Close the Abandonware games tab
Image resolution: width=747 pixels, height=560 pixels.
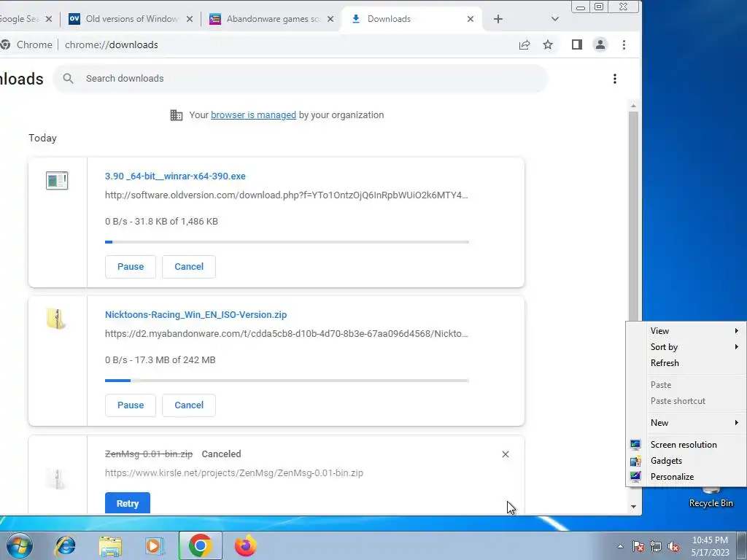(330, 19)
